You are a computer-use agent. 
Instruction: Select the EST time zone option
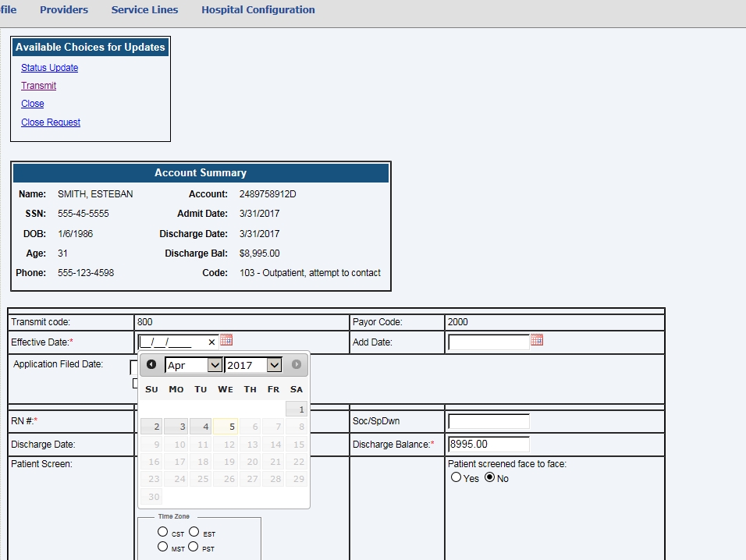pos(193,532)
